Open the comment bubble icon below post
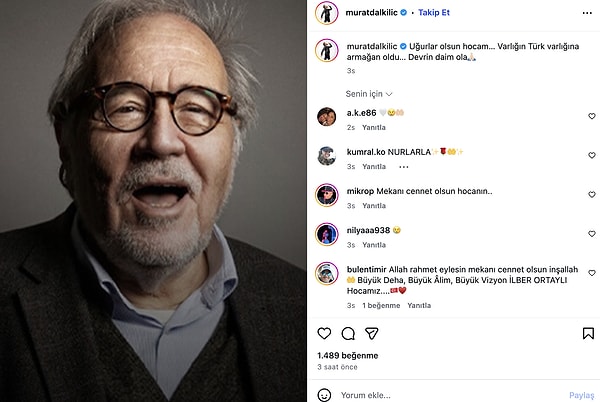Image resolution: width=600 pixels, height=402 pixels. 348,333
